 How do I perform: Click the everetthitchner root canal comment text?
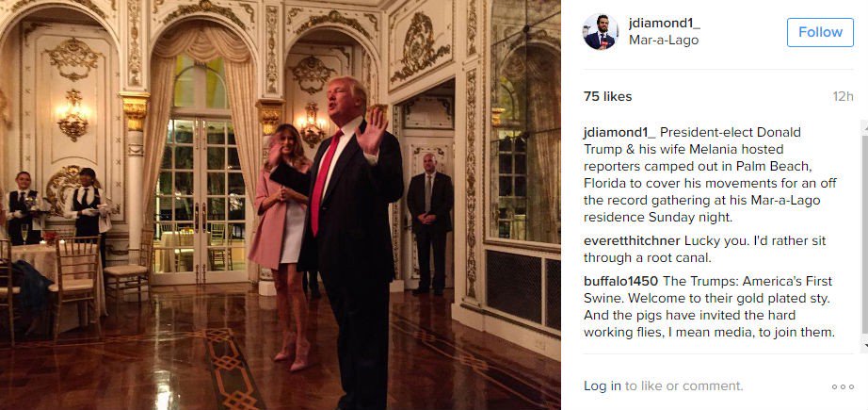point(705,250)
